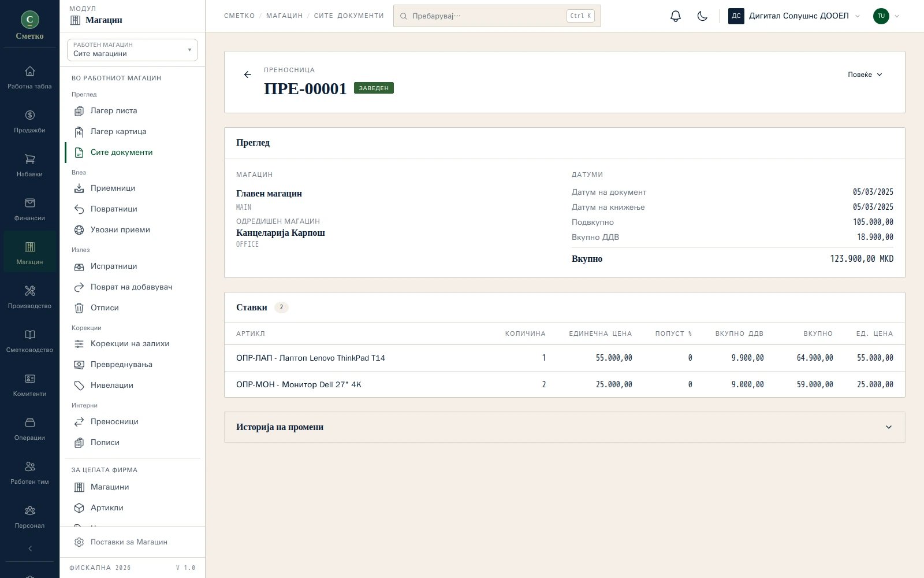Click МАГАЦИН breadcrumb link
Image resolution: width=924 pixels, height=578 pixels.
coord(284,16)
